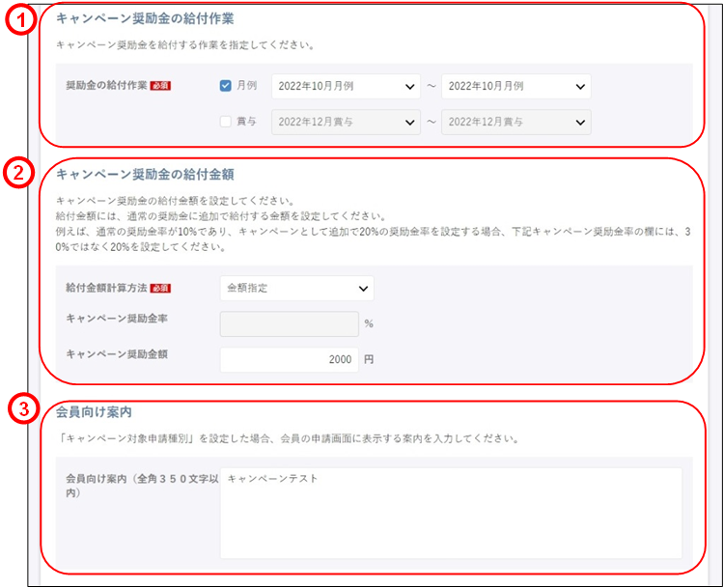Open the first 2022年10月月例 start dropdown
The image size is (724, 588).
pyautogui.click(x=347, y=86)
